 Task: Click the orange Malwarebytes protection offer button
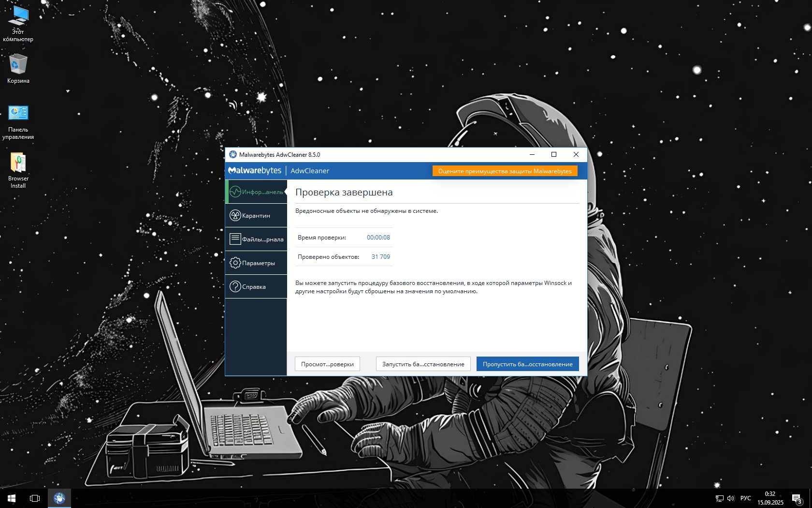coord(505,171)
